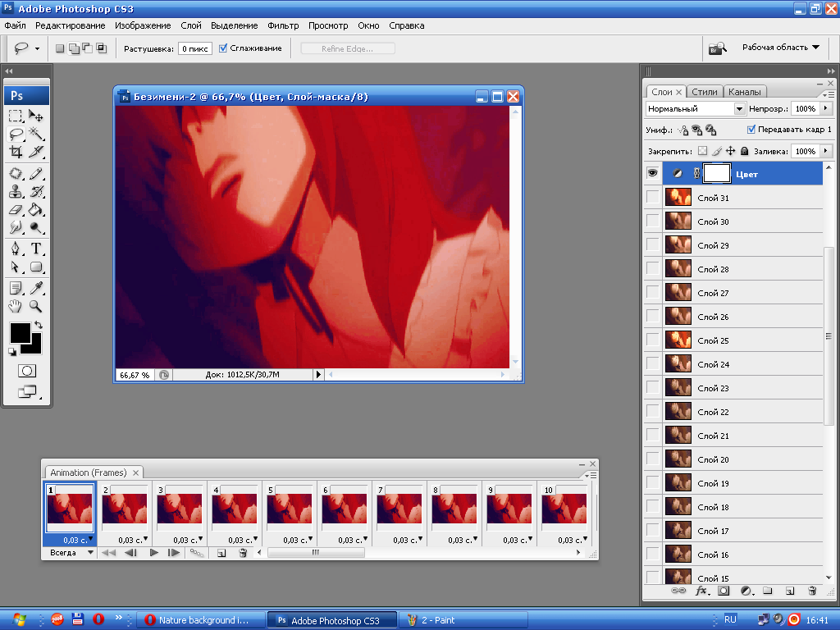Toggle Quick Mask mode
The width and height of the screenshot is (840, 630).
[27, 371]
